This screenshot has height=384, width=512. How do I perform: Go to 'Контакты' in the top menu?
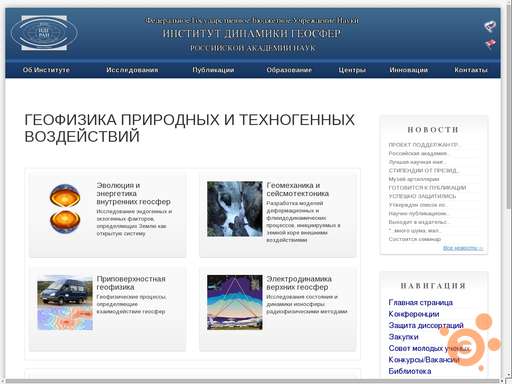tap(471, 70)
